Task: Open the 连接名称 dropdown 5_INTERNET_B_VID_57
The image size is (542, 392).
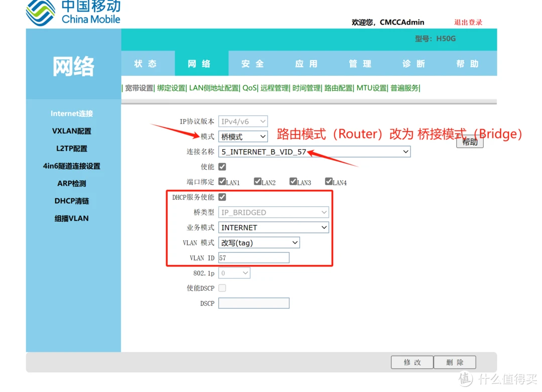Action: click(314, 152)
